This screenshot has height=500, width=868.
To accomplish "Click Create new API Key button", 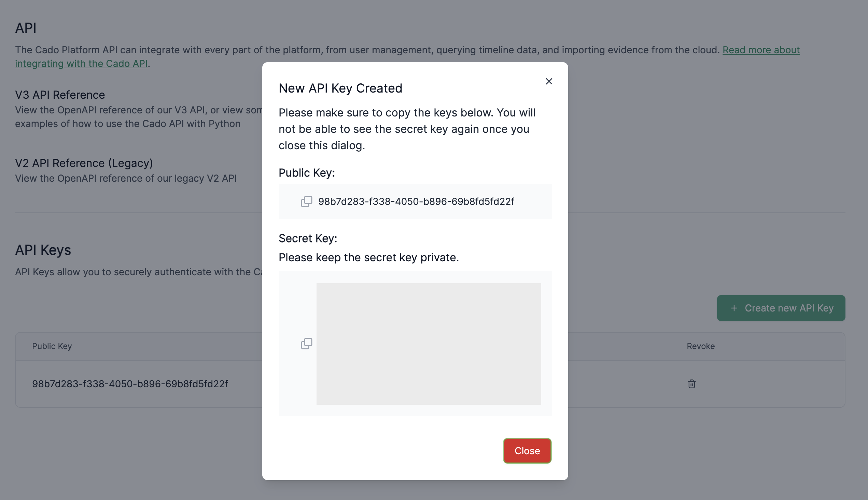I will tap(781, 308).
